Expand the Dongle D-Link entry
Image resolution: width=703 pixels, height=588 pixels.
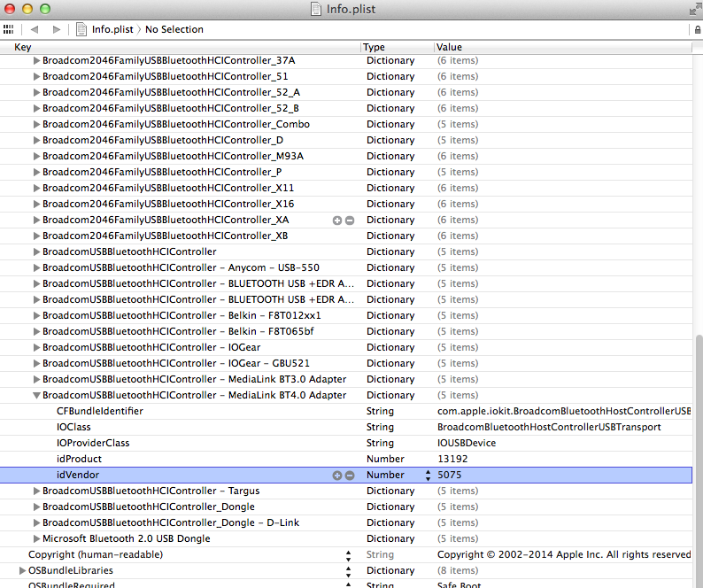click(x=37, y=522)
